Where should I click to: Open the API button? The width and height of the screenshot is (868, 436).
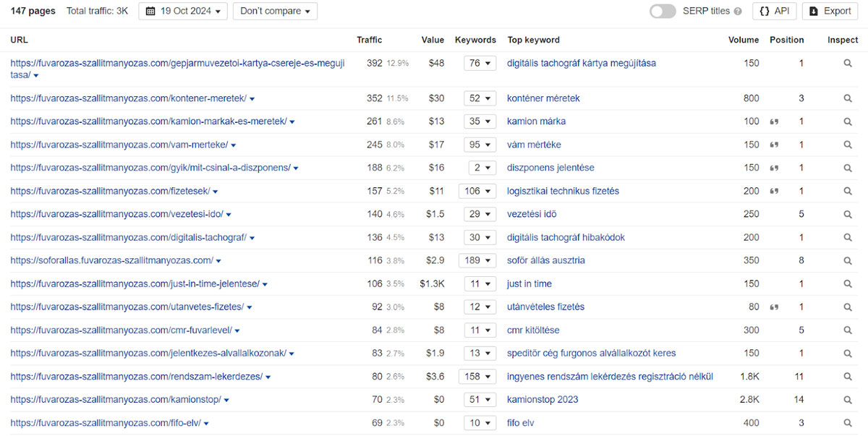tap(775, 11)
